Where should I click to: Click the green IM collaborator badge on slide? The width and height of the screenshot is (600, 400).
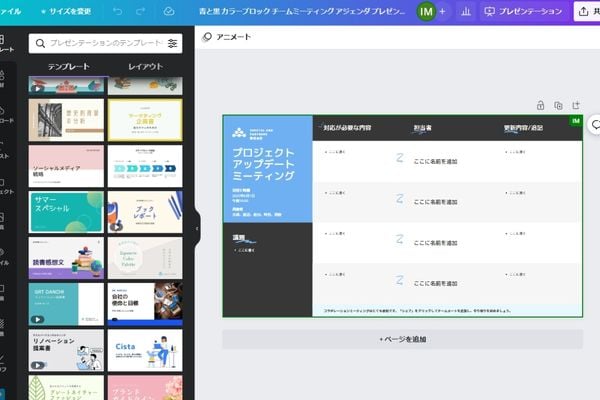pyautogui.click(x=576, y=121)
